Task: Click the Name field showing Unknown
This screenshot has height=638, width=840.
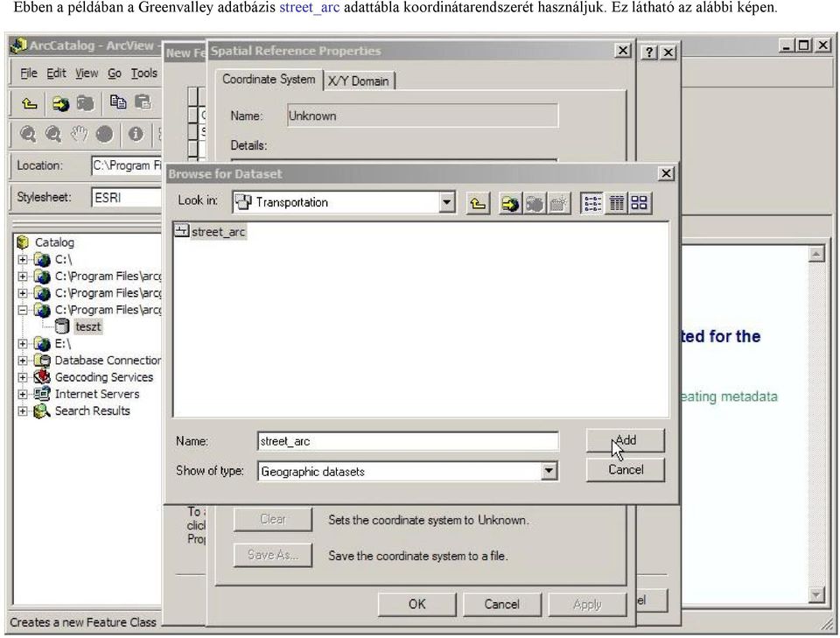Action: tap(422, 116)
